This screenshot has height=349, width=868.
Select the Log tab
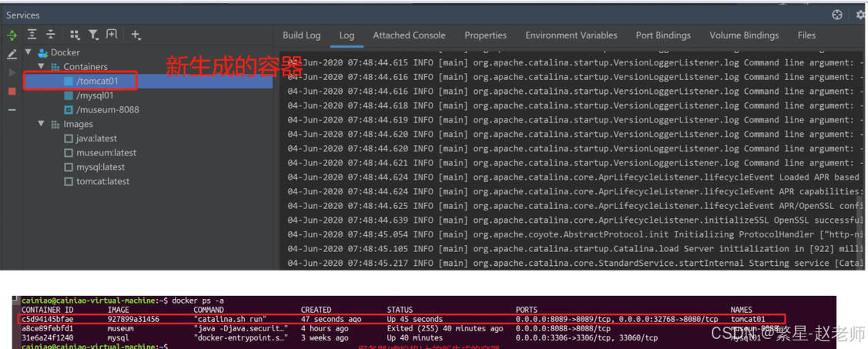(x=347, y=35)
